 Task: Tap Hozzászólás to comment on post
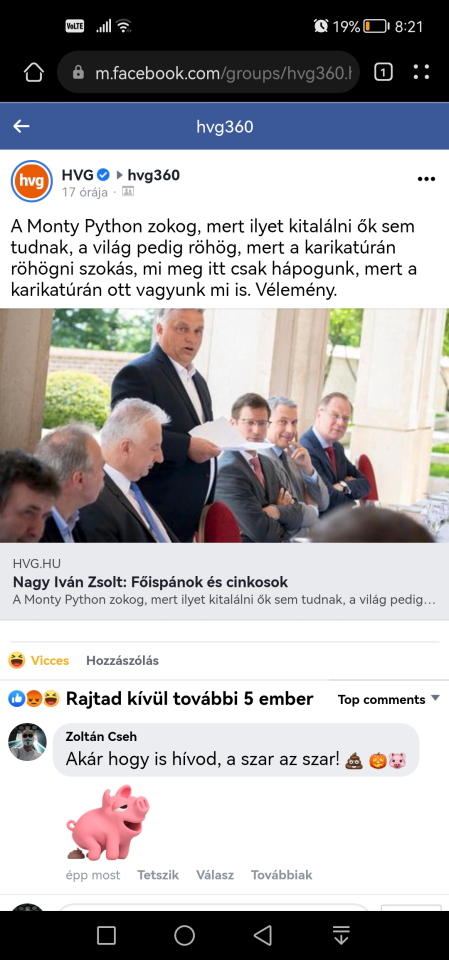[123, 661]
